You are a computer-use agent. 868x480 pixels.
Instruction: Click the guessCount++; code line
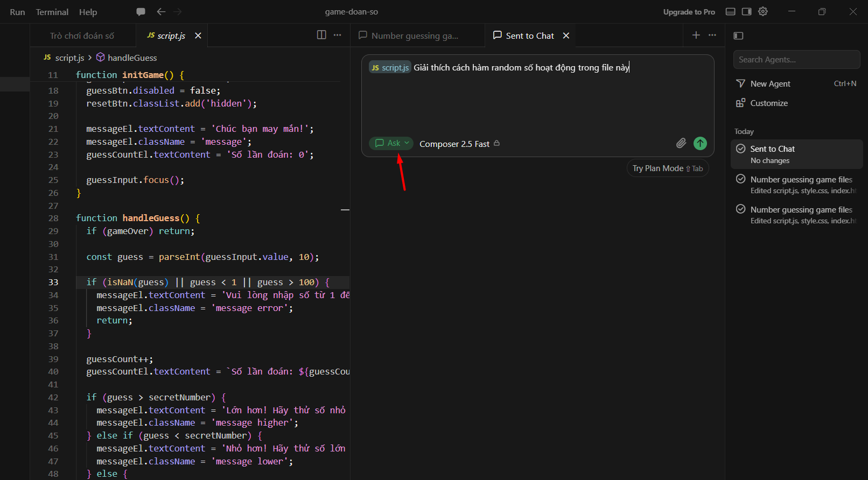(120, 359)
